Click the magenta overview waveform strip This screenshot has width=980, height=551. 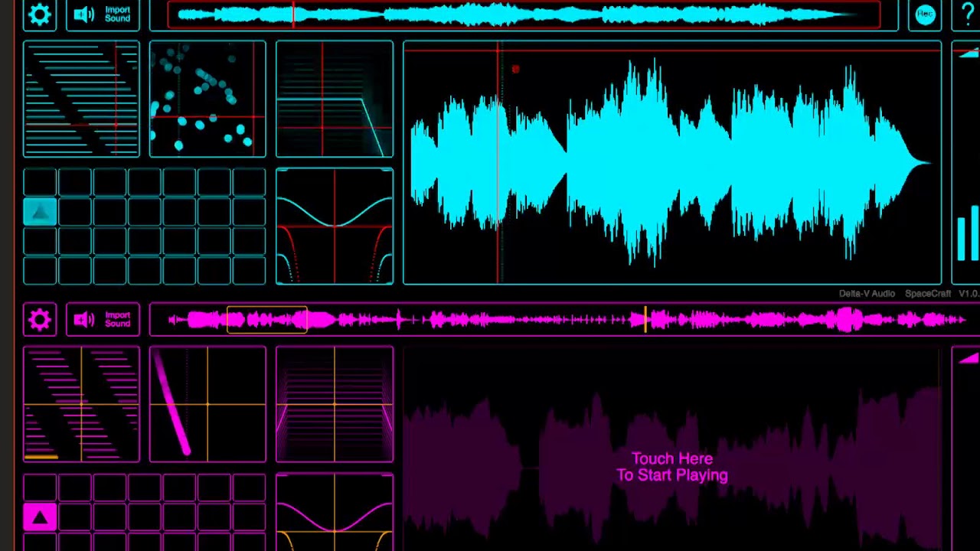(564, 319)
